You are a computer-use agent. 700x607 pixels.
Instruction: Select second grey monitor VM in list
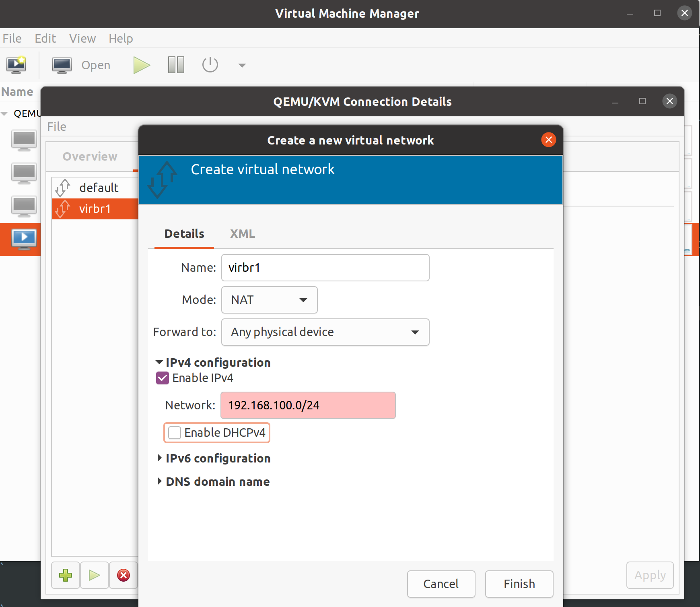point(24,173)
